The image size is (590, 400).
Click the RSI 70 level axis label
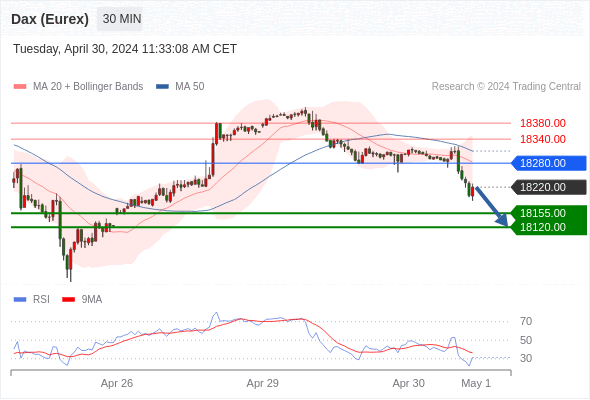[x=526, y=321]
